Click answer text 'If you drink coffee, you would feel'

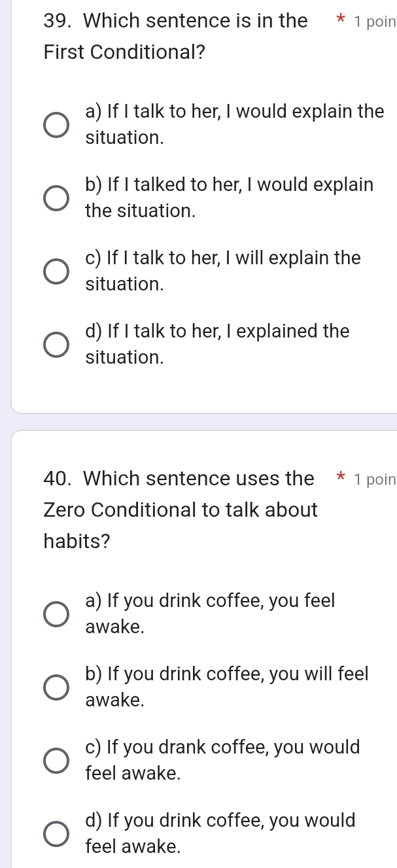coord(220,833)
